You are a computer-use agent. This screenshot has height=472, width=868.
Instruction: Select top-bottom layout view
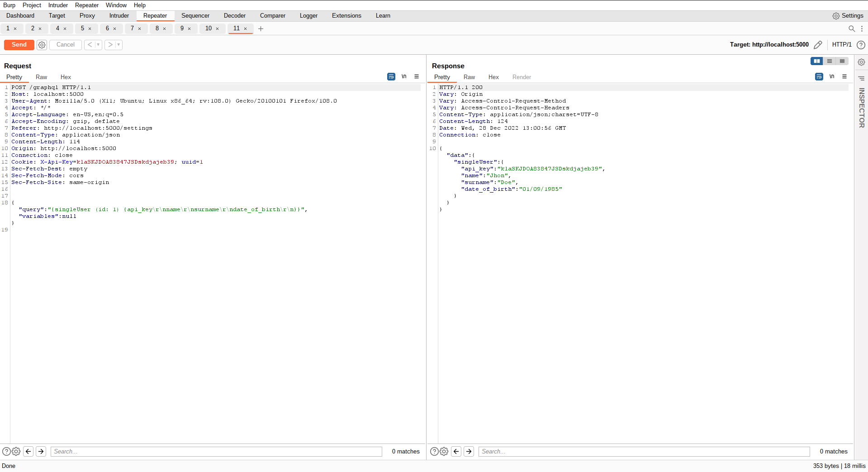(830, 61)
